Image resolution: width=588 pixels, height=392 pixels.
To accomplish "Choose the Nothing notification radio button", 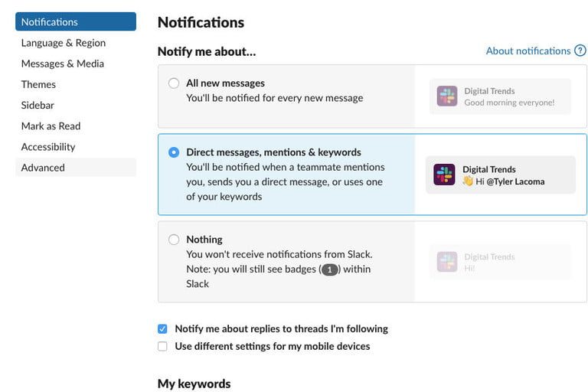I will pyautogui.click(x=174, y=240).
